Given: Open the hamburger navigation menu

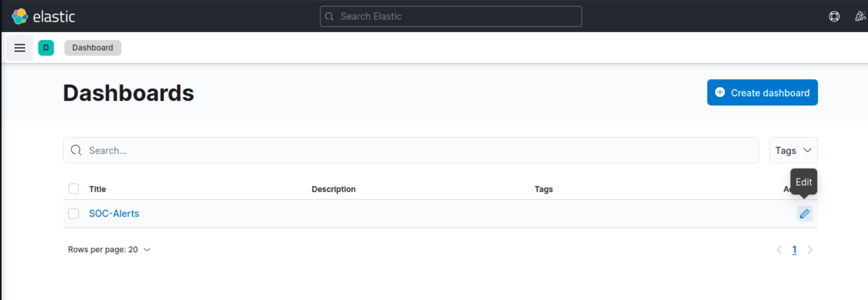Looking at the screenshot, I should [20, 48].
